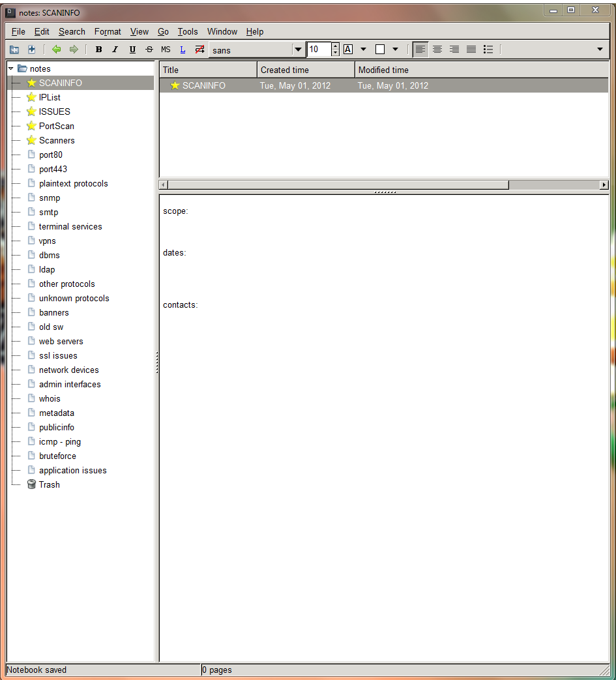Sort by Modified time column
616x680 pixels.
[482, 70]
